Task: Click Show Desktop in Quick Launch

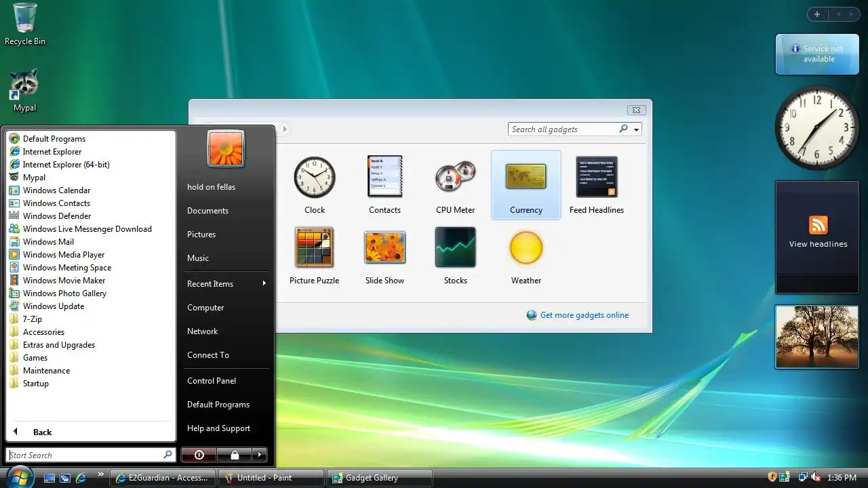Action: click(x=49, y=478)
